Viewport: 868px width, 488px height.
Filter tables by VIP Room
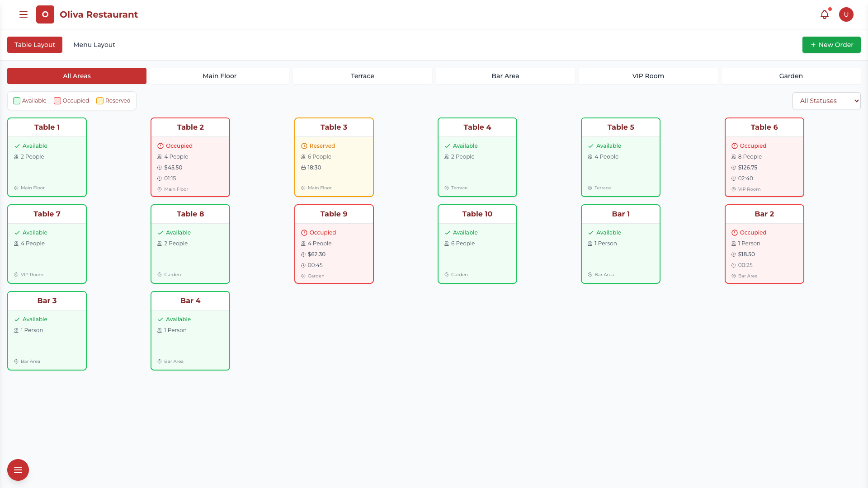click(648, 76)
